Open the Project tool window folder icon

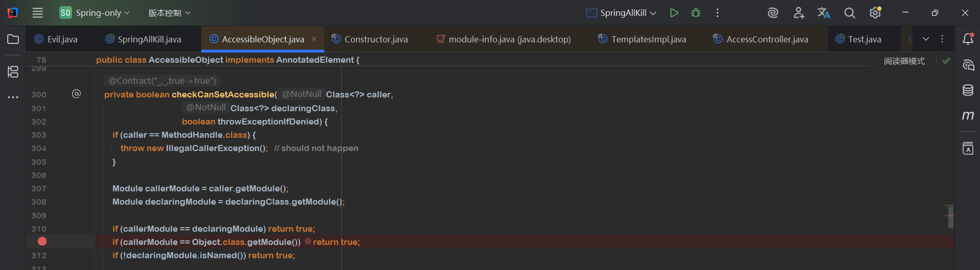coord(13,39)
